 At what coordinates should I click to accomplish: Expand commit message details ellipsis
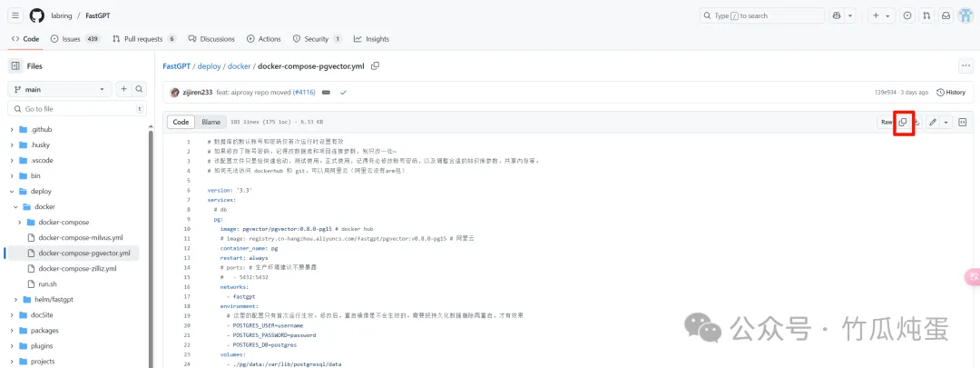[x=326, y=92]
